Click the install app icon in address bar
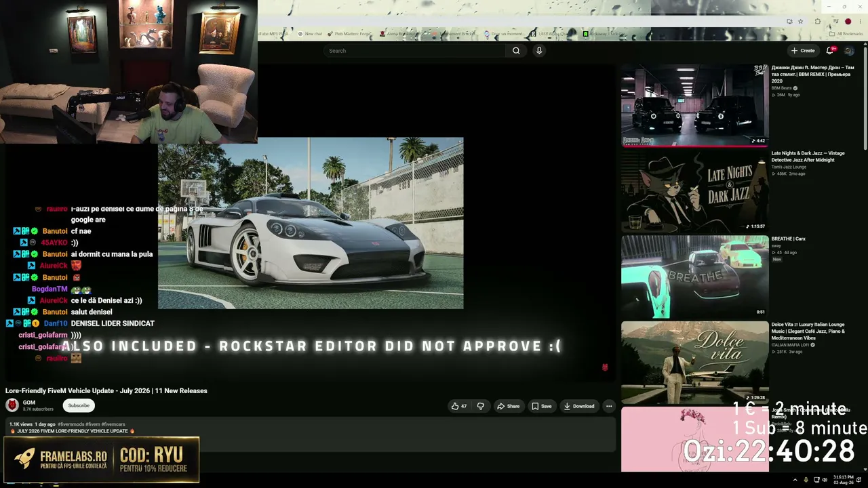 (789, 22)
